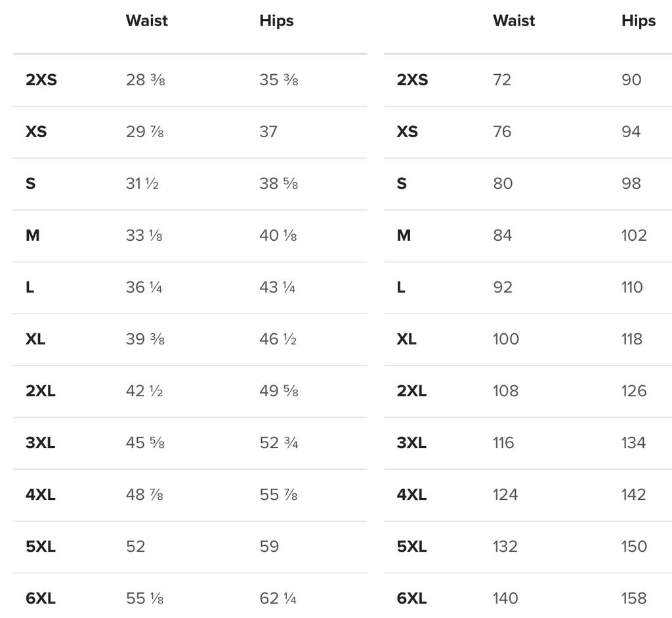Viewport: 672px width, 618px height.
Task: Click the L hips value 43 ¼
Action: (x=278, y=287)
